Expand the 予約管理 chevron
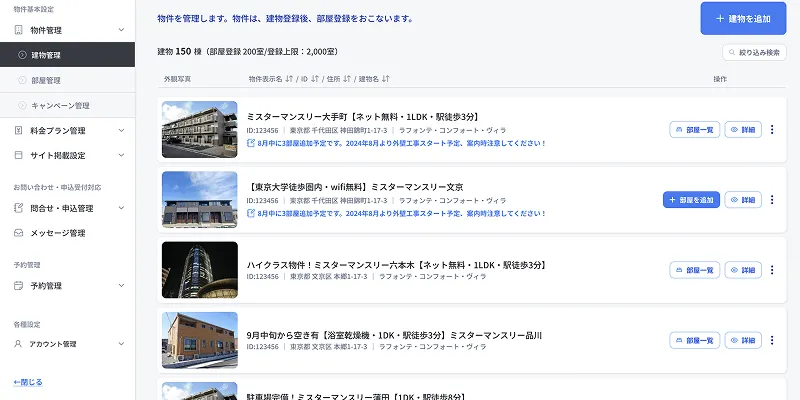 pos(121,285)
